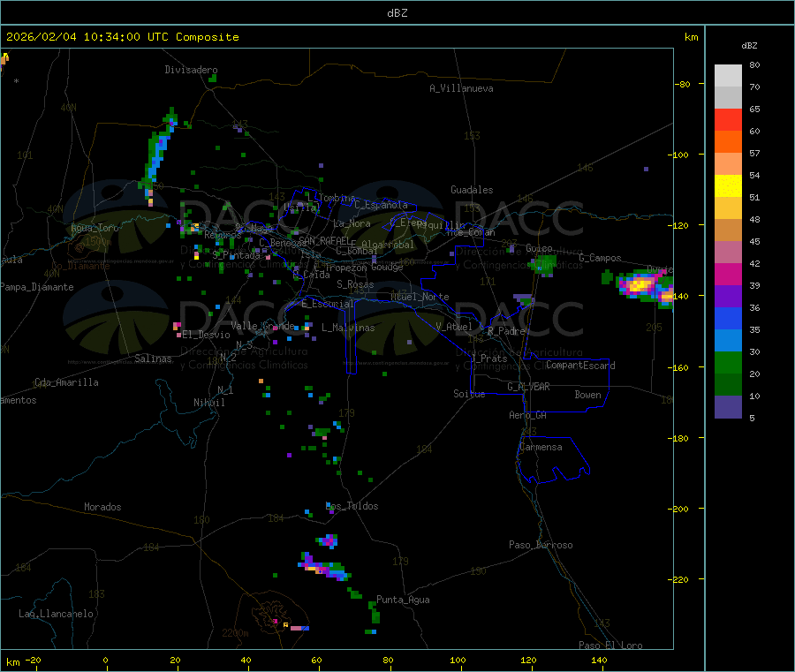The width and height of the screenshot is (795, 672).
Task: Click the Los_Toldos location label
Action: pos(352,506)
